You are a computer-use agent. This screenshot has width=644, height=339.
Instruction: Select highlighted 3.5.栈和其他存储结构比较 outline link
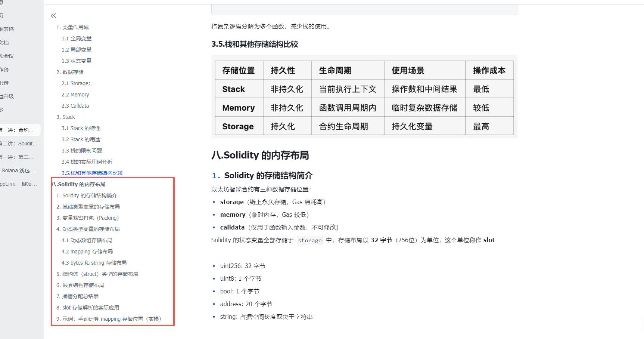tap(92, 173)
